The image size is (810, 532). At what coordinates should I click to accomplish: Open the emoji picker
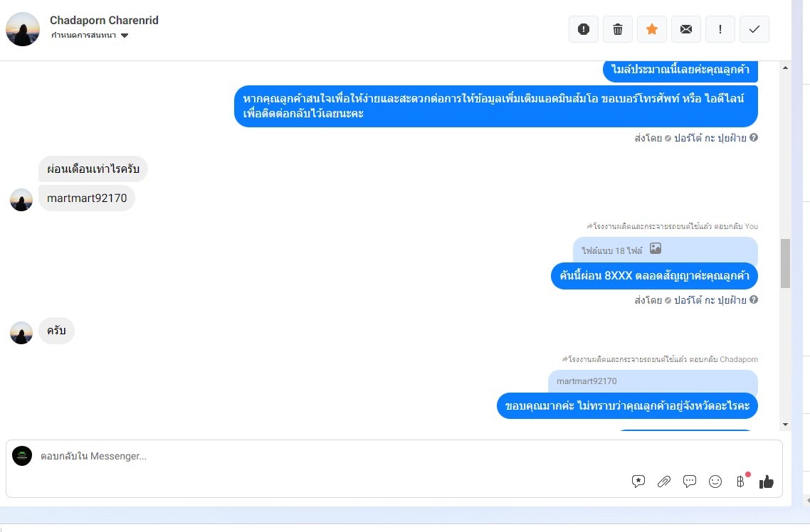[x=715, y=482]
